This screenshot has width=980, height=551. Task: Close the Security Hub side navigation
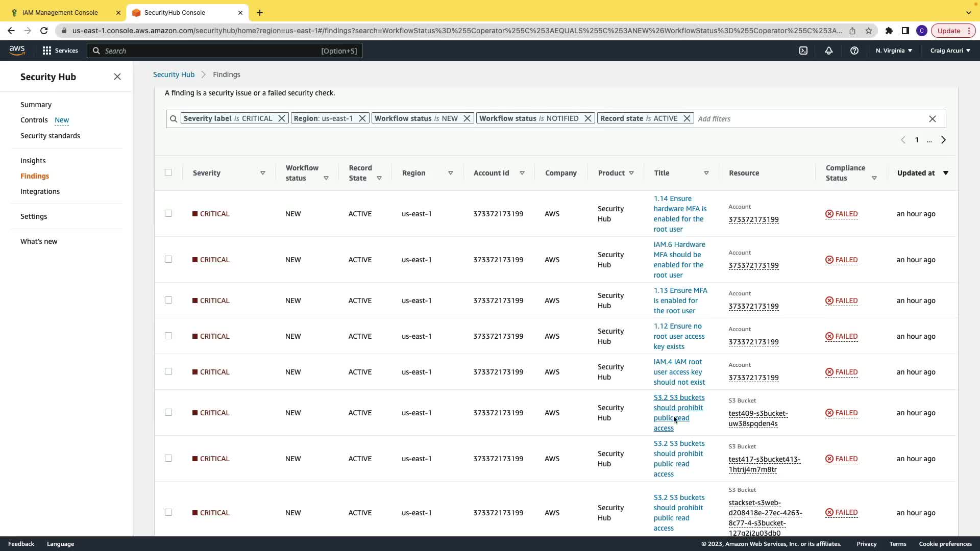pyautogui.click(x=117, y=77)
